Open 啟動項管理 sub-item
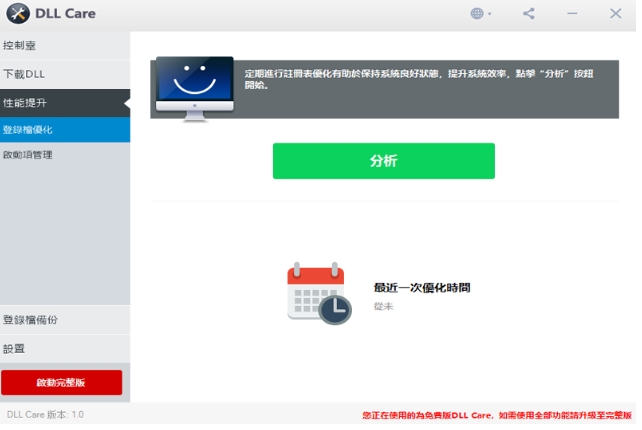This screenshot has width=642, height=430. [x=65, y=155]
